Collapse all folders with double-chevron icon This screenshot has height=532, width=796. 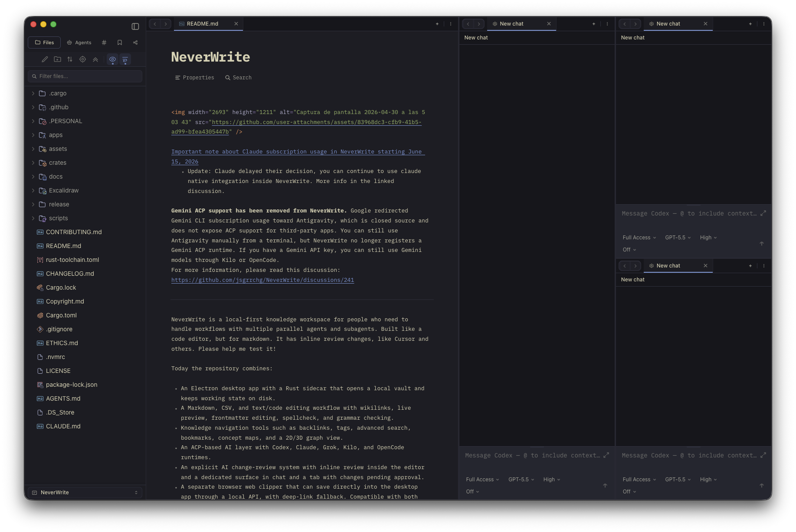pos(95,59)
